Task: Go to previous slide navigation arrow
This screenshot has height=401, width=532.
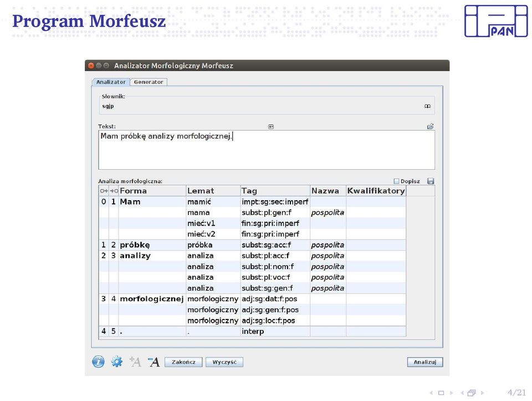Action: click(431, 393)
